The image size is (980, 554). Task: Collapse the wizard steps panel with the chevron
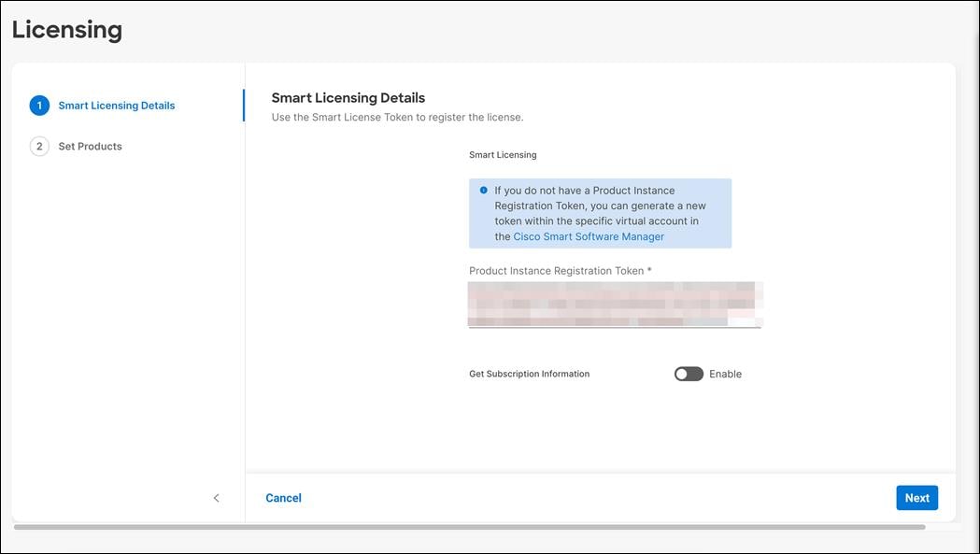pyautogui.click(x=216, y=498)
